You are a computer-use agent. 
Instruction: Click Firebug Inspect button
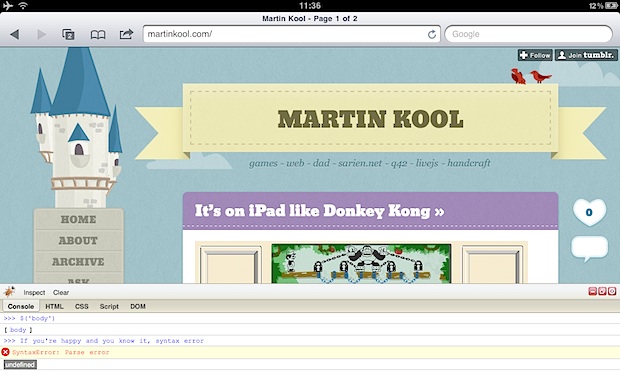click(34, 293)
